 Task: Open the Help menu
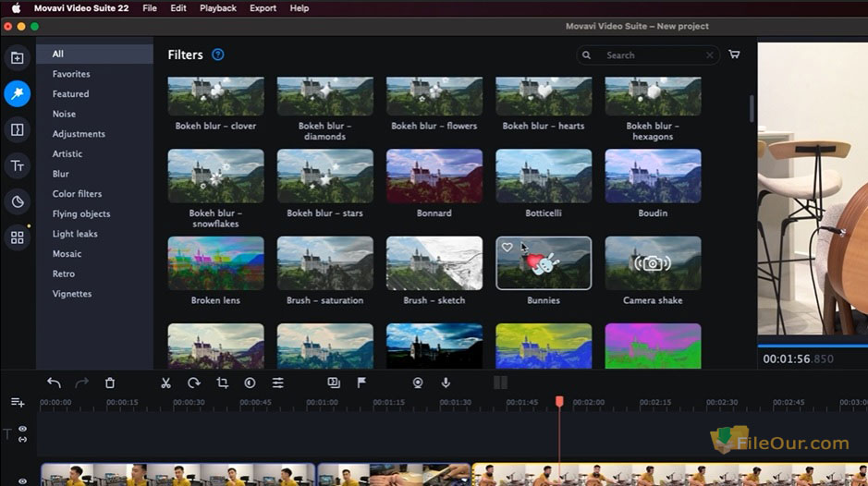coord(299,8)
